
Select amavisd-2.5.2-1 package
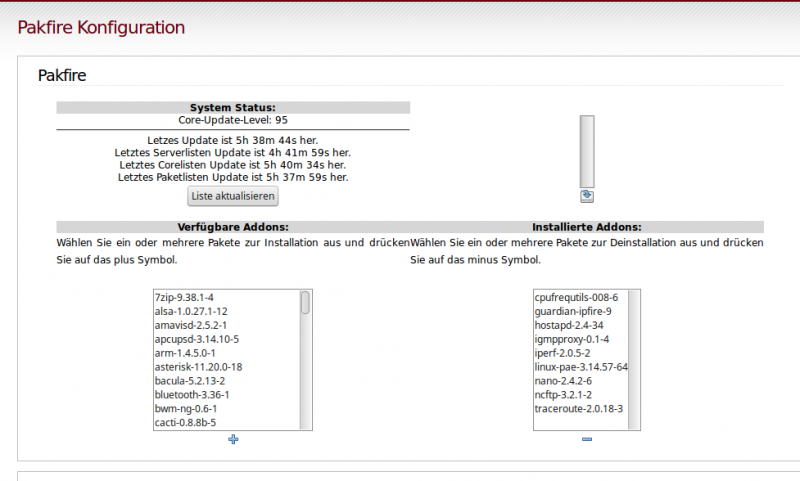[227, 325]
